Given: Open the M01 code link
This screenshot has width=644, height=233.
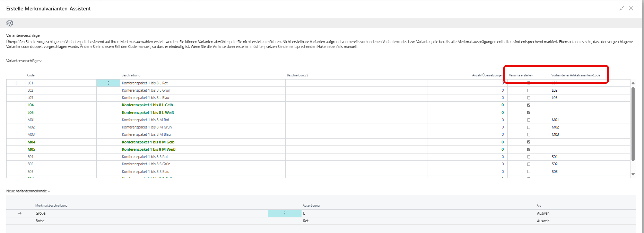Looking at the screenshot, I should click(x=31, y=120).
